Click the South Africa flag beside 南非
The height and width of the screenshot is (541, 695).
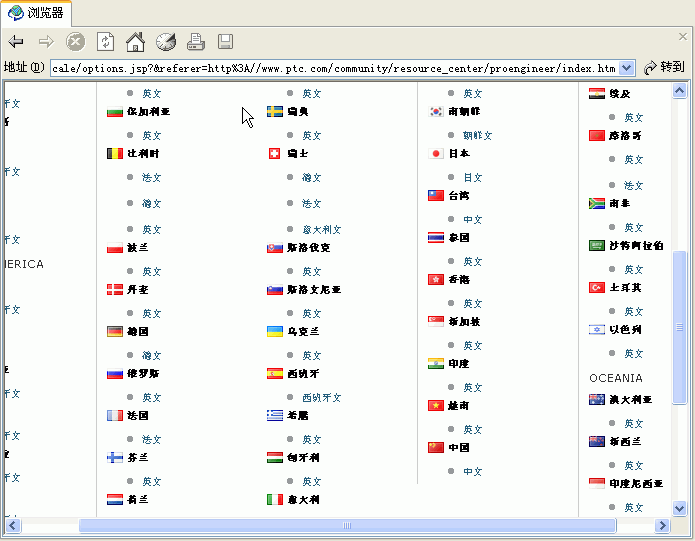point(597,204)
